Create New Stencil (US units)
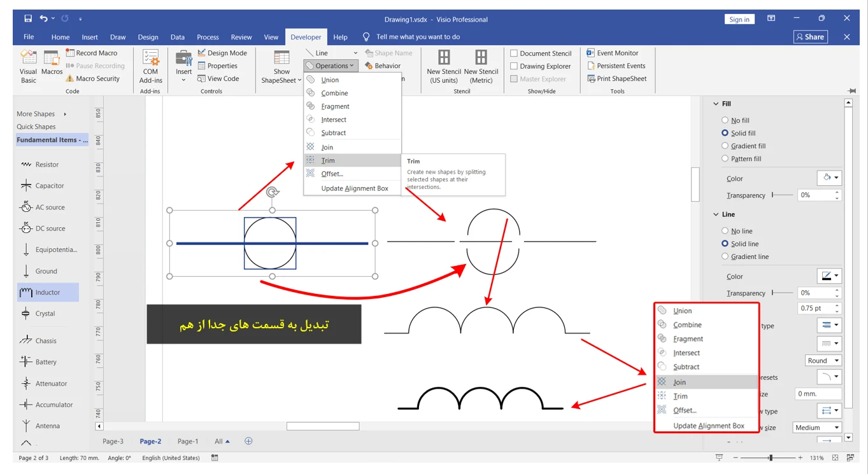This screenshot has height=474, width=868. (x=444, y=66)
